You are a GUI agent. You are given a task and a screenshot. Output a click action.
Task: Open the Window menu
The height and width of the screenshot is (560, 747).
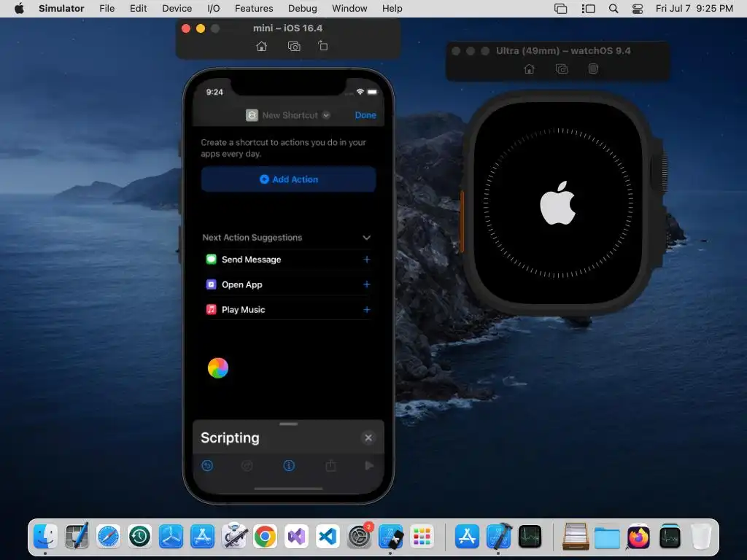pos(349,9)
